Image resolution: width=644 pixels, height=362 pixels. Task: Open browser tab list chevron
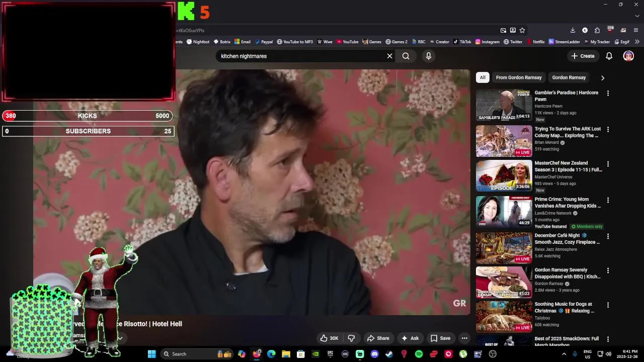tap(637, 16)
